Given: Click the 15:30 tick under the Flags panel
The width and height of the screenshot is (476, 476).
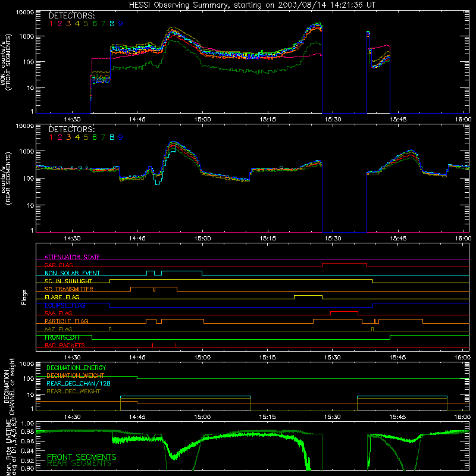Looking at the screenshot, I should (333, 358).
